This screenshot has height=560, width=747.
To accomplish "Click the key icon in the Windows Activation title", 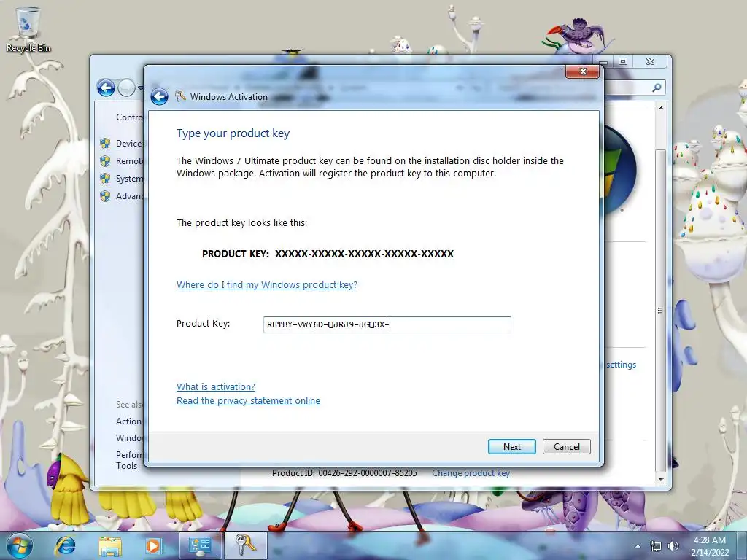I will point(180,96).
